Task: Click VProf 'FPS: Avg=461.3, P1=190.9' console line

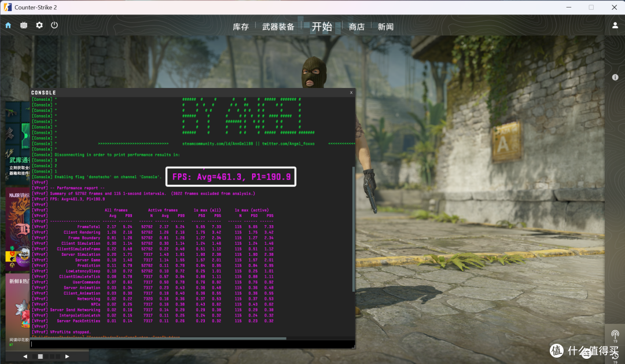Action: [78, 199]
